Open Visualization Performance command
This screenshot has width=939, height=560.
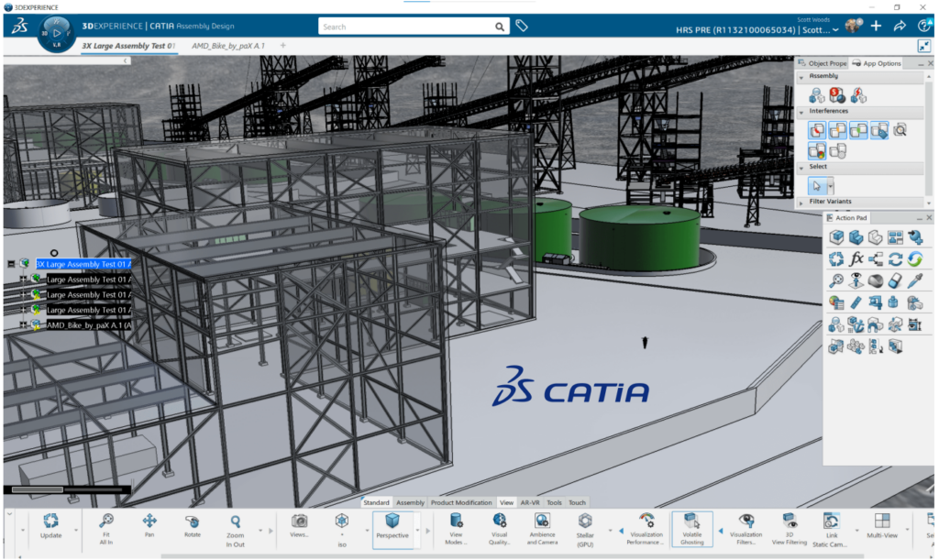tap(646, 529)
